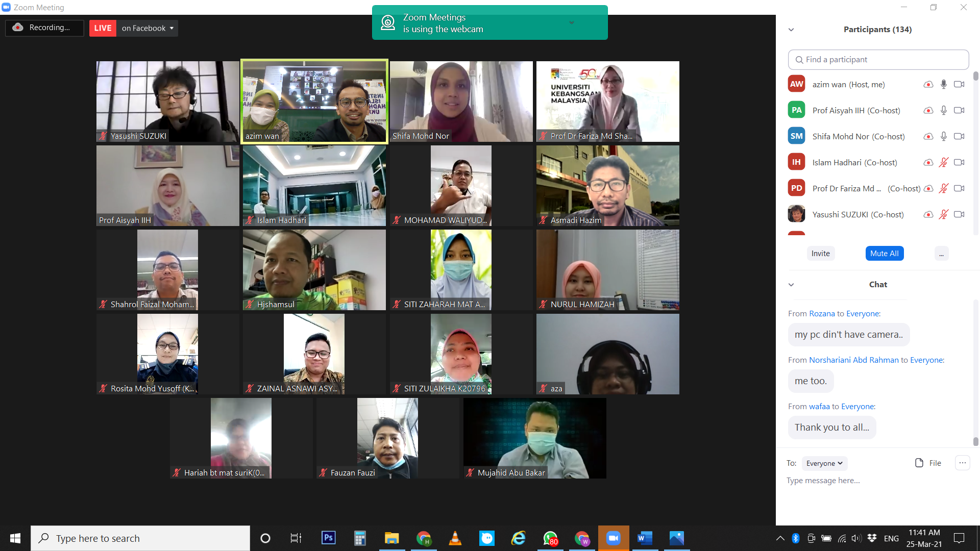
Task: Click Find a participant search field
Action: pos(878,60)
